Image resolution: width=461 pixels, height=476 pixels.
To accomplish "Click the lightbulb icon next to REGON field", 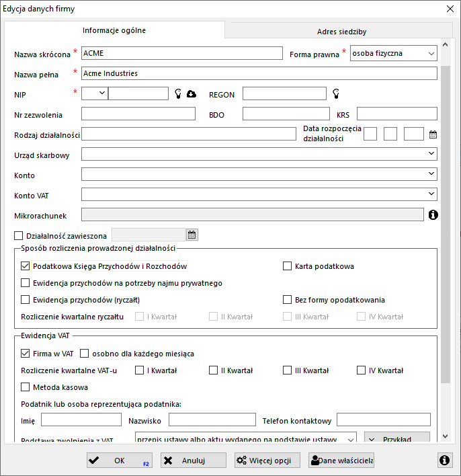I will tap(336, 94).
